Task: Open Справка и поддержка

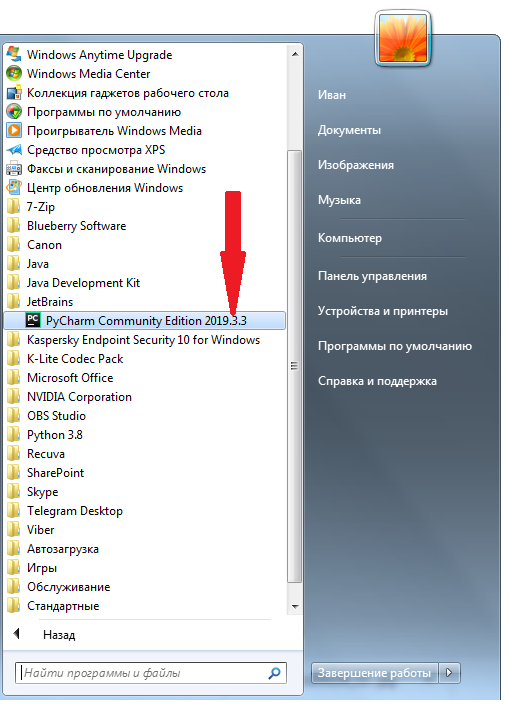Action: click(x=377, y=381)
